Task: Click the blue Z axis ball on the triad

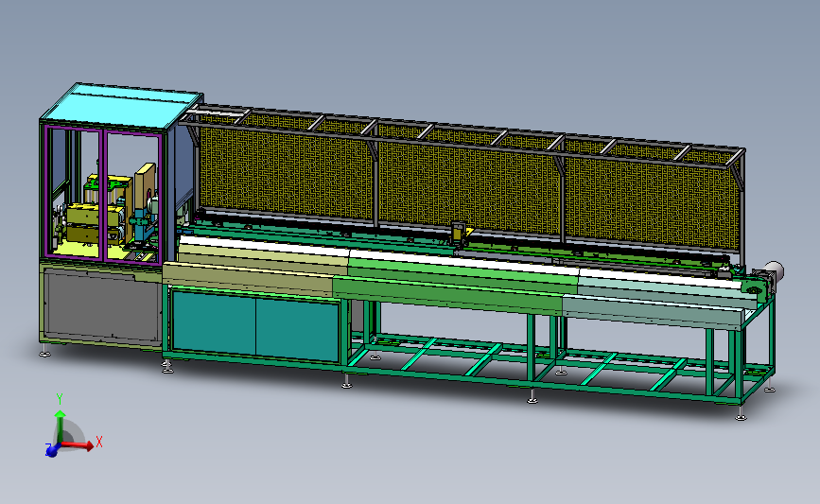Action: pyautogui.click(x=51, y=451)
